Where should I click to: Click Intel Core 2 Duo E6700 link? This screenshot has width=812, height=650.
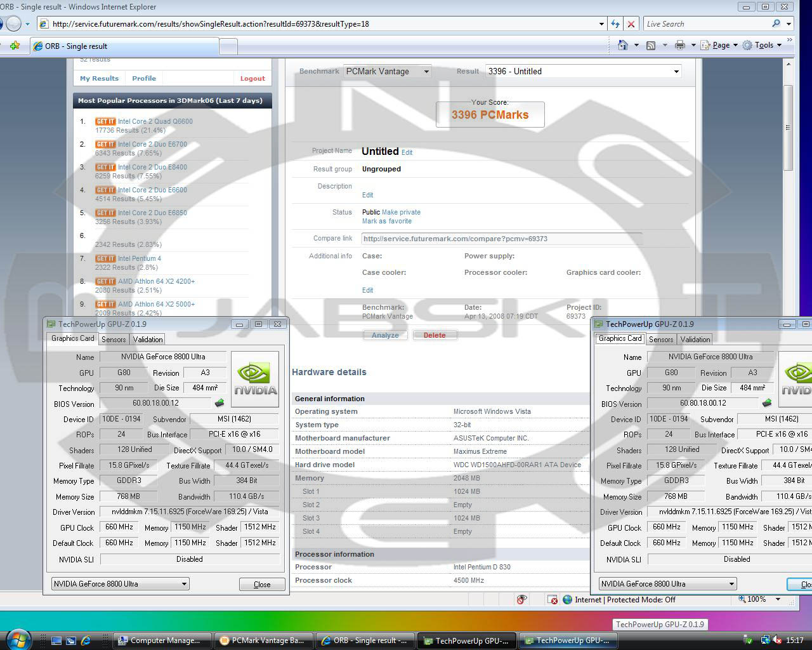[x=152, y=144]
